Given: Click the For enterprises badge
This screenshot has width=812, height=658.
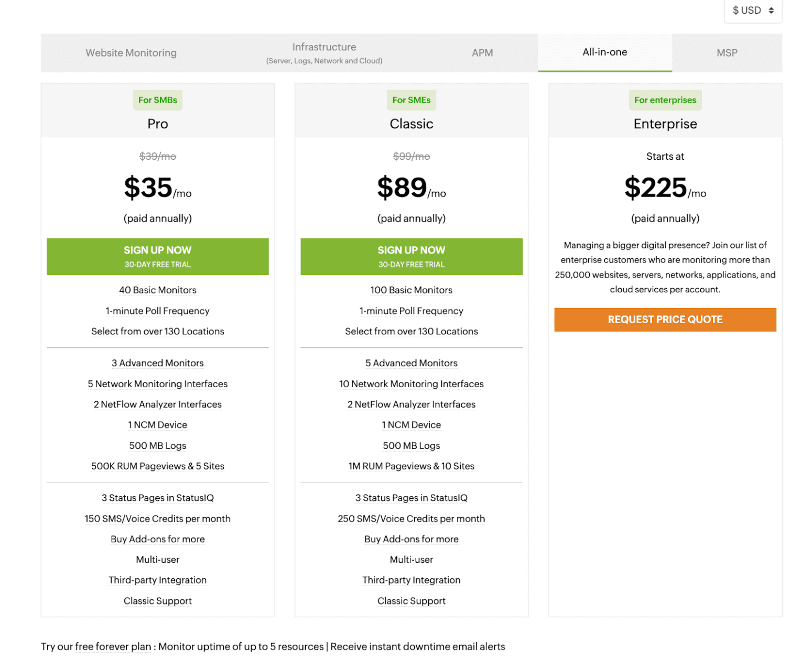Looking at the screenshot, I should (x=665, y=100).
